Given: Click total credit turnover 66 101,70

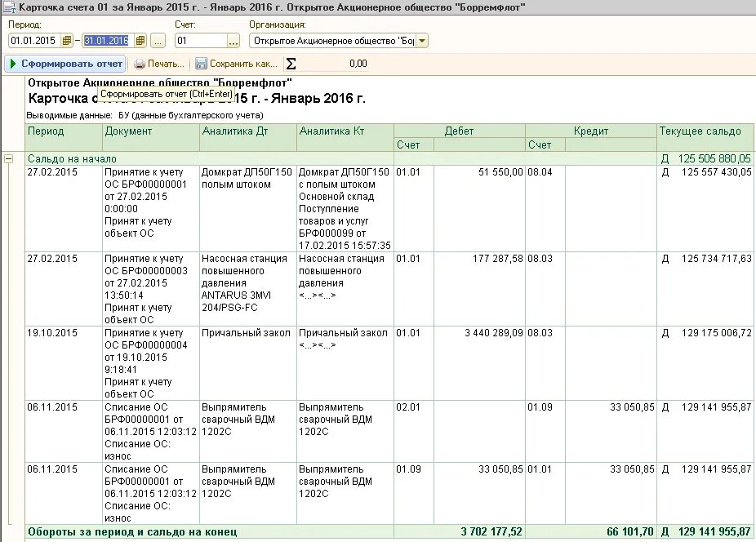Looking at the screenshot, I should click(630, 532).
